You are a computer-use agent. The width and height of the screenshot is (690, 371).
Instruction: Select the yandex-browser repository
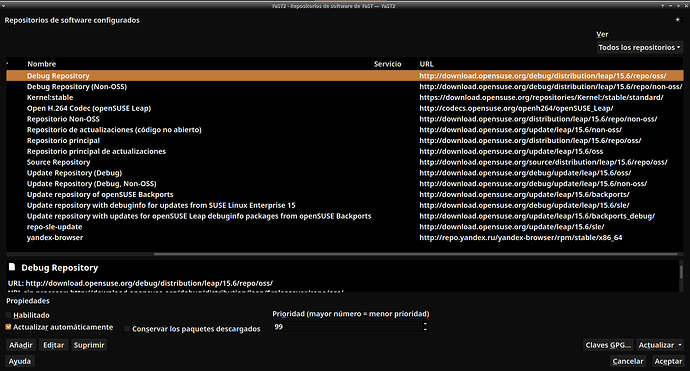pos(345,238)
